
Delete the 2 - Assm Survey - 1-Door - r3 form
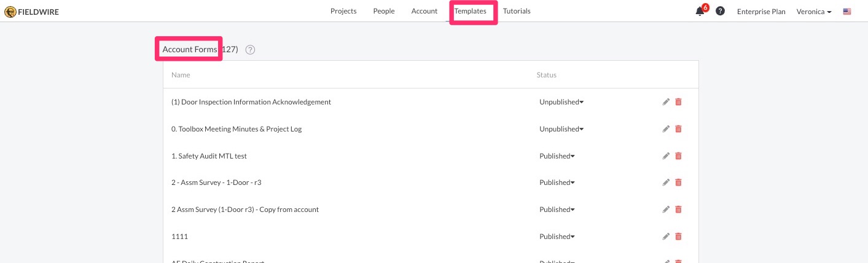click(x=678, y=183)
